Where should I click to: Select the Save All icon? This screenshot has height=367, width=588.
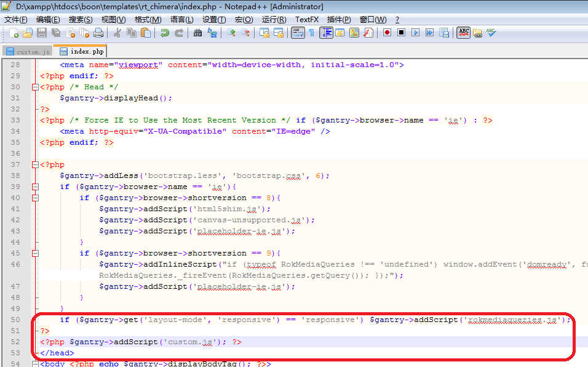click(55, 31)
